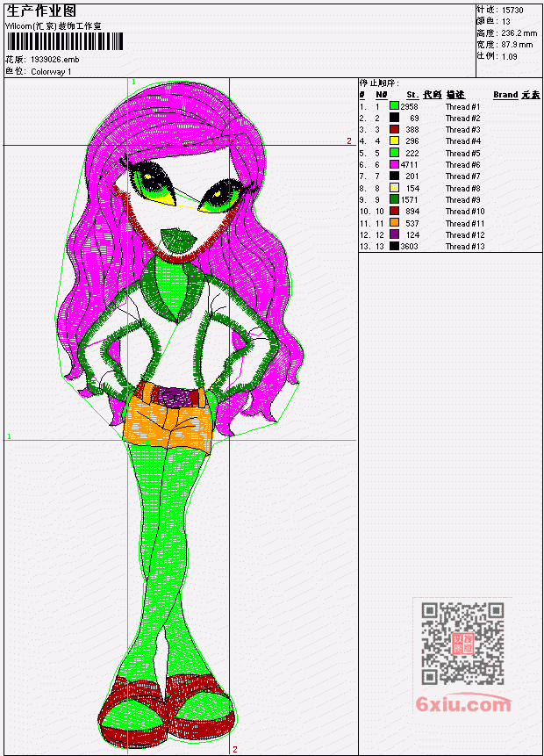This screenshot has height=756, width=544.
Task: Select the width value 87.9 mm
Action: coord(517,45)
